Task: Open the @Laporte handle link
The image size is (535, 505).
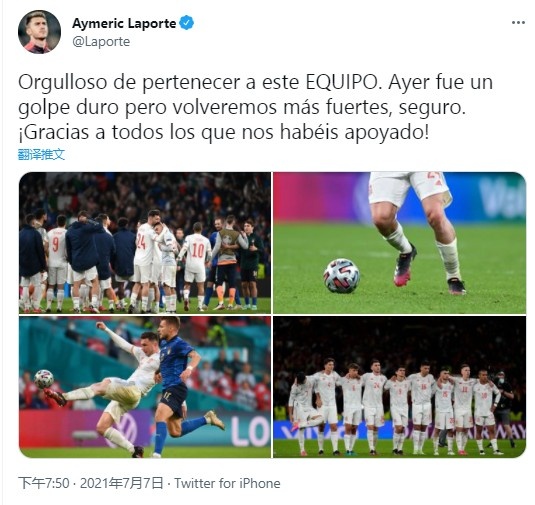Action: pyautogui.click(x=101, y=42)
